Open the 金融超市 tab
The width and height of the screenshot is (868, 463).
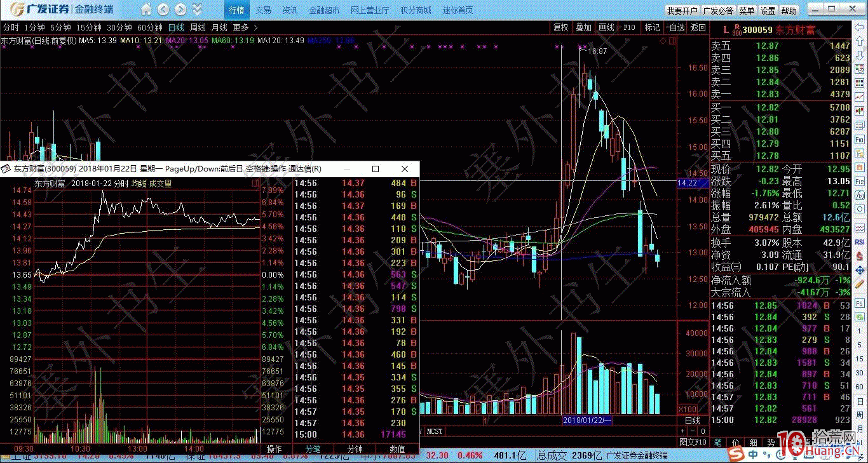click(x=324, y=10)
